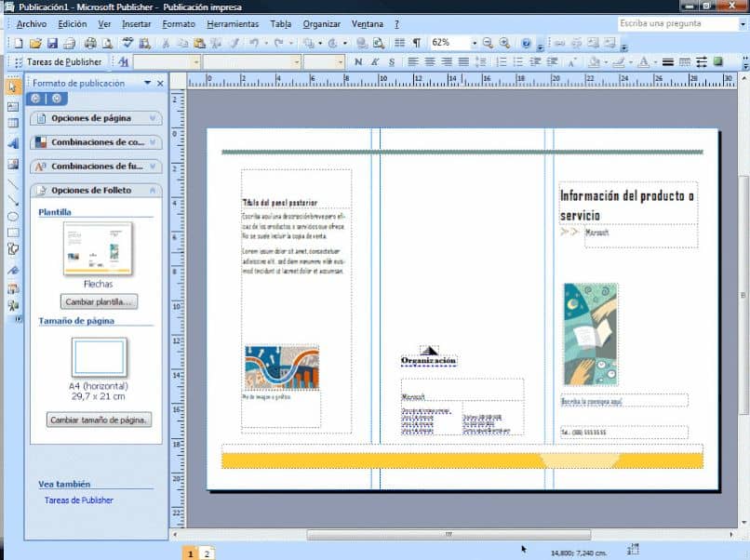The height and width of the screenshot is (560, 750).
Task: Open the Insertar menu
Action: pos(136,24)
